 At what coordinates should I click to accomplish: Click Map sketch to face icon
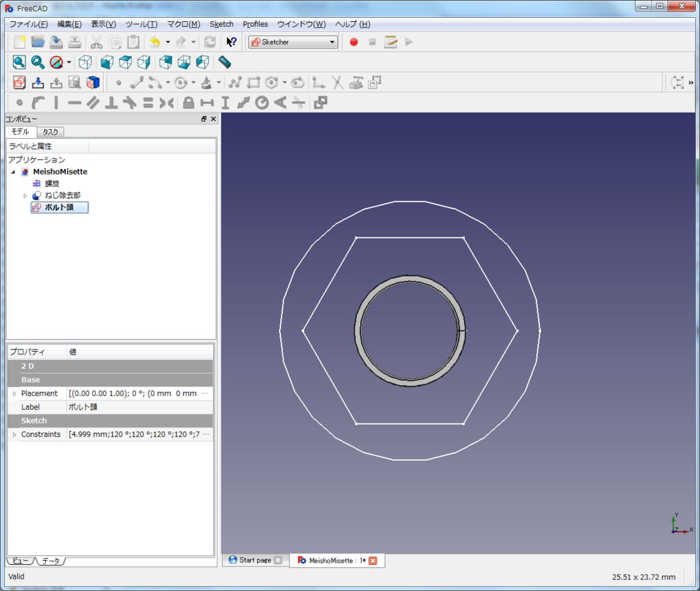coord(93,83)
